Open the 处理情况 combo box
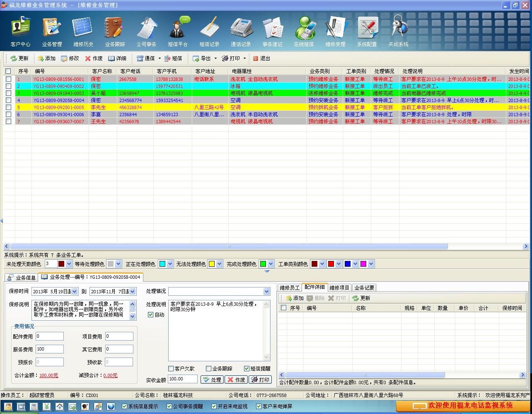Viewport: 532px width, 414px height. [266, 291]
